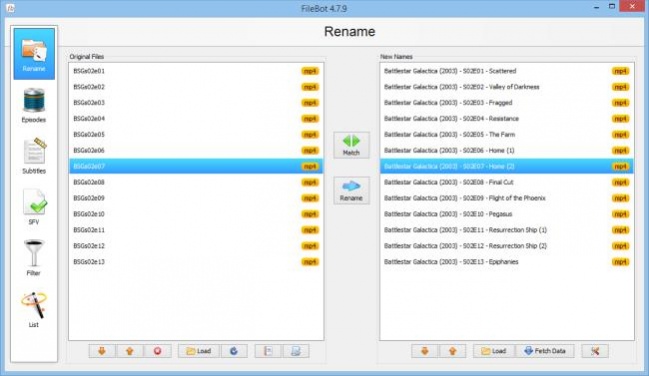The width and height of the screenshot is (649, 376).
Task: Click mp4 badge on BSGs02e13 row
Action: [x=310, y=262]
